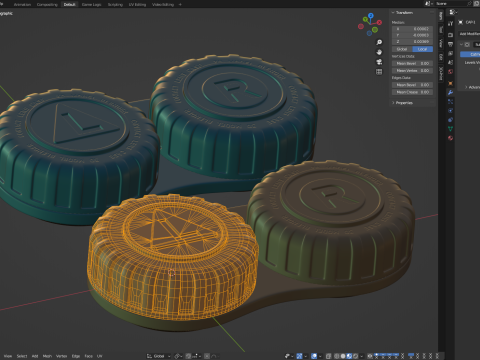Adjust the Edges Data Mean Crease slider

412,92
